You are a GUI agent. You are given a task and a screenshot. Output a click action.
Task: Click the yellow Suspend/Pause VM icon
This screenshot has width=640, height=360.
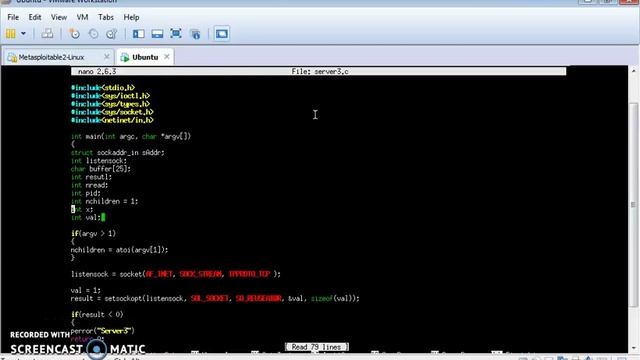click(11, 34)
